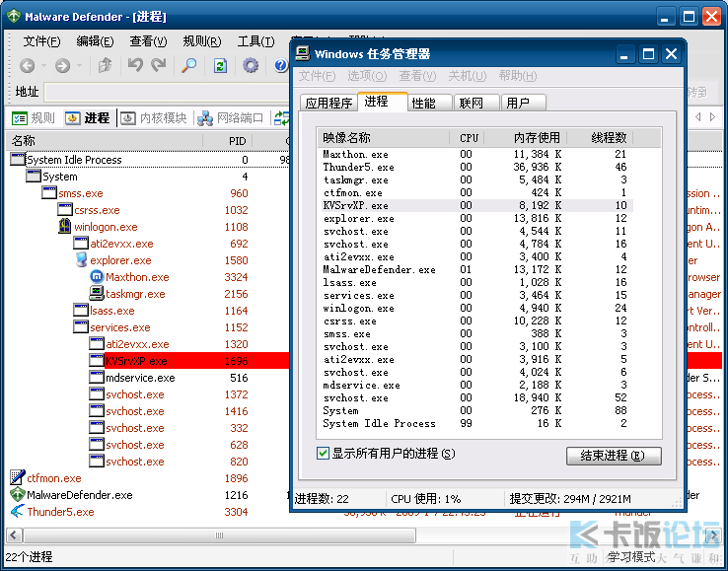Open dropdown arrow next to Back button
Viewport: 728px width, 571px height.
pyautogui.click(x=43, y=65)
